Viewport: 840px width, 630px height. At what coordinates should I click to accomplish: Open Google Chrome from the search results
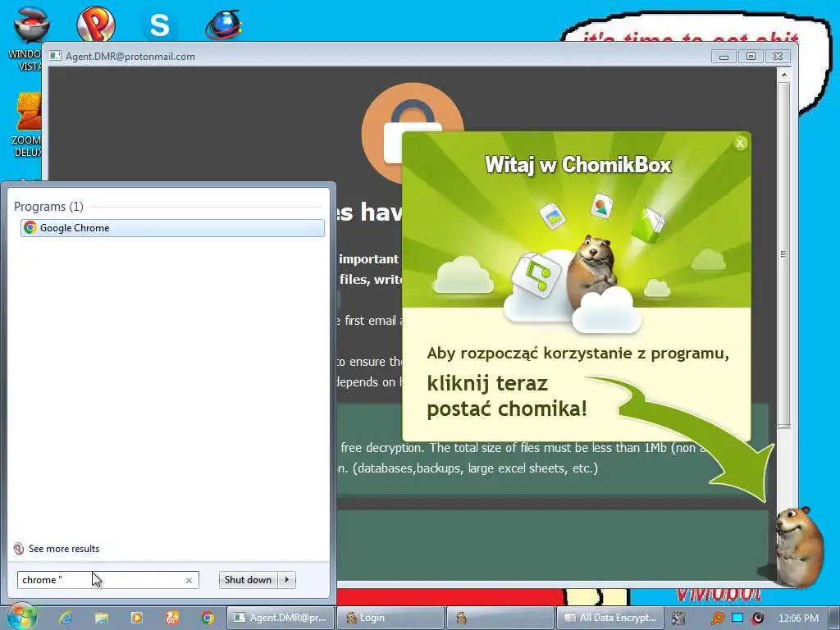[x=172, y=228]
